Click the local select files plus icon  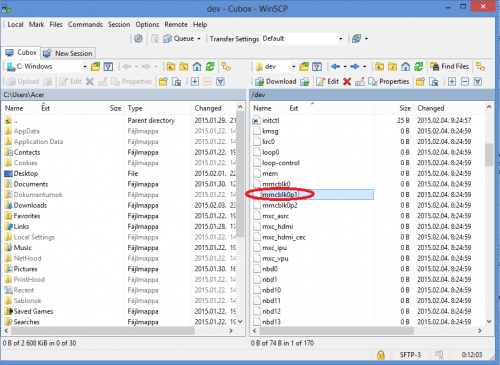pyautogui.click(x=195, y=82)
